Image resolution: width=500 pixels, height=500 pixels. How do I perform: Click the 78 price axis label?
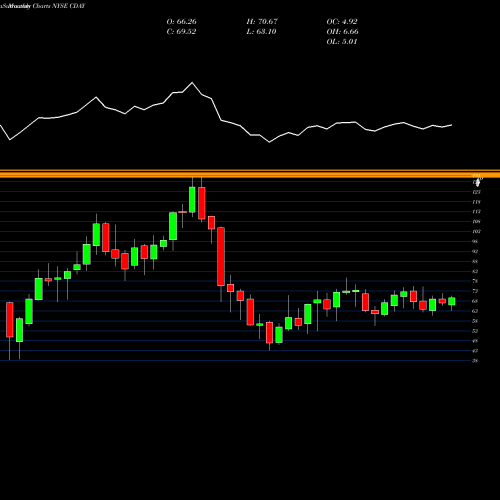pyautogui.click(x=475, y=281)
